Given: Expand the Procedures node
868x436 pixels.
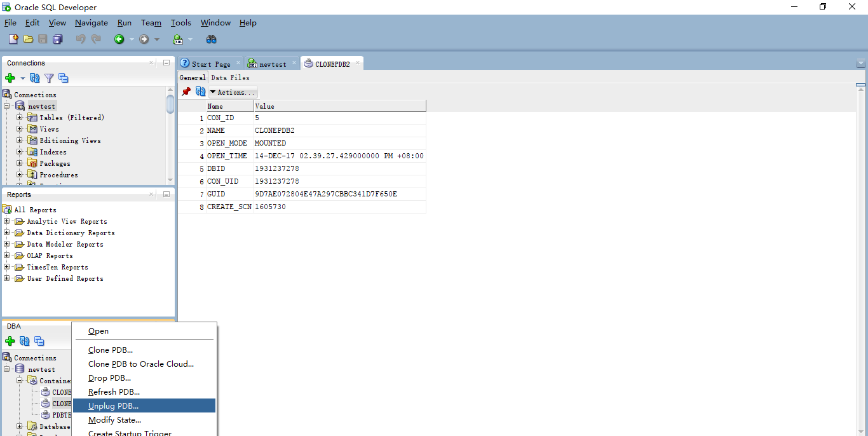Looking at the screenshot, I should pyautogui.click(x=19, y=175).
